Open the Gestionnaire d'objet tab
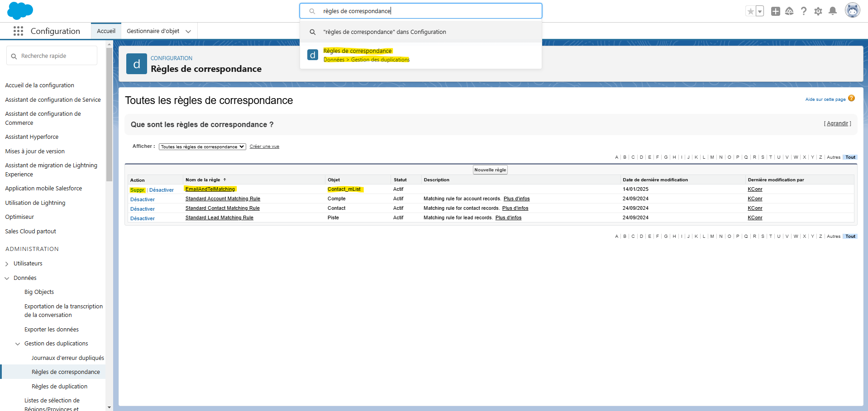Viewport: 868px width, 411px height. tap(153, 31)
